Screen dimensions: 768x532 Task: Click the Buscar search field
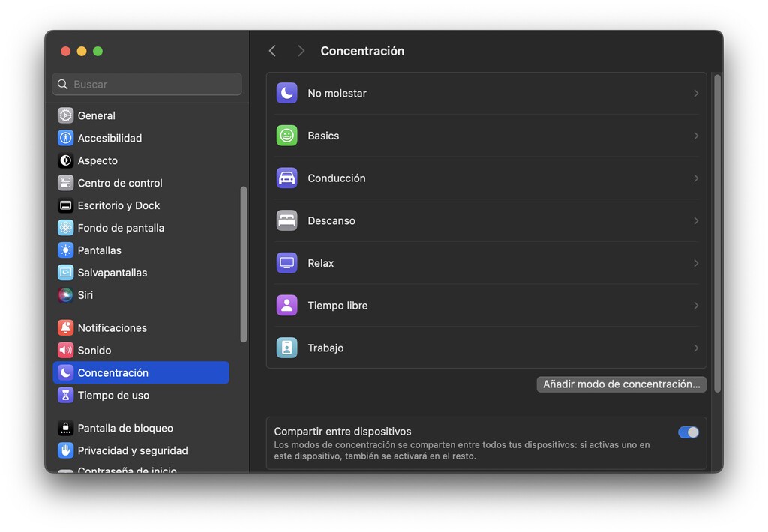click(146, 84)
